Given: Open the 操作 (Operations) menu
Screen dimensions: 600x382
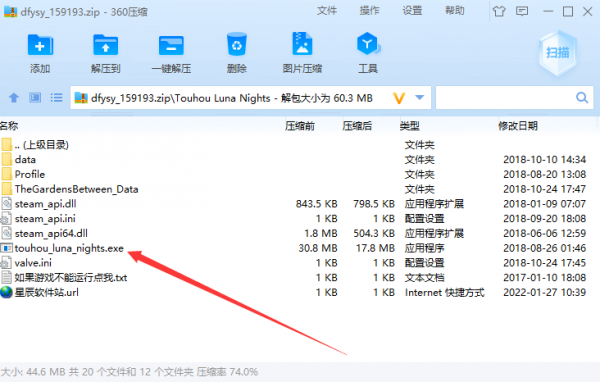Looking at the screenshot, I should [369, 11].
